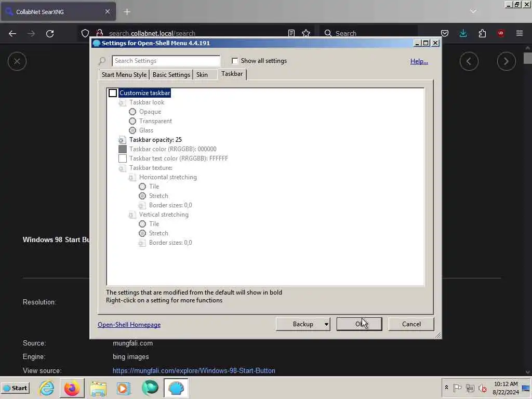
Task: Click the muted volume tray icon
Action: (x=483, y=388)
